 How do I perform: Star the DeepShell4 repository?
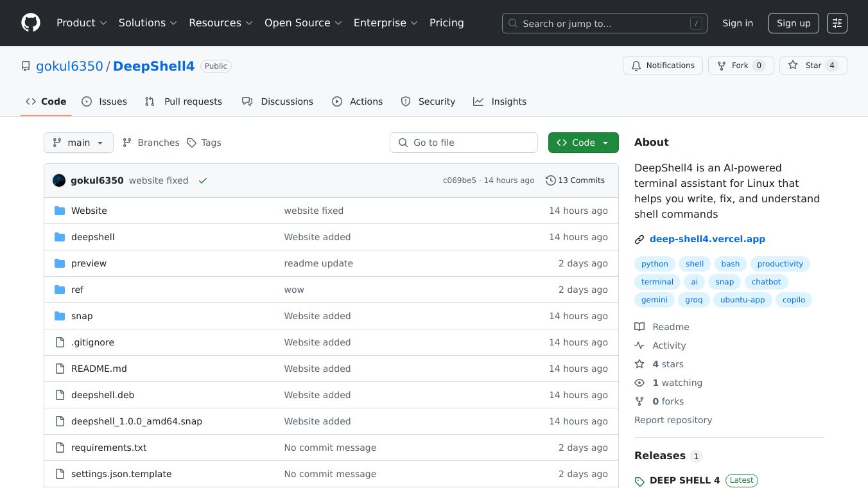click(x=813, y=65)
